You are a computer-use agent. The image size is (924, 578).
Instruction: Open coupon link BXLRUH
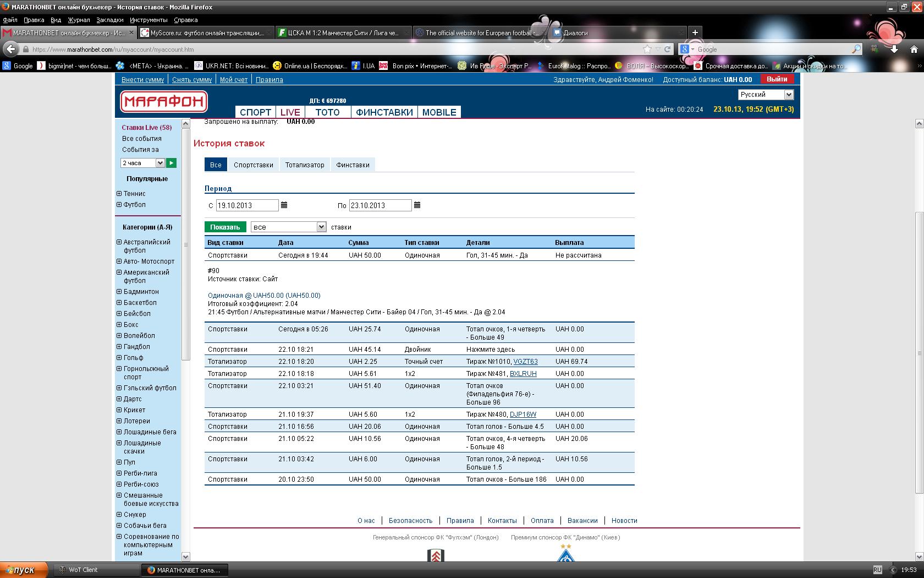(523, 374)
